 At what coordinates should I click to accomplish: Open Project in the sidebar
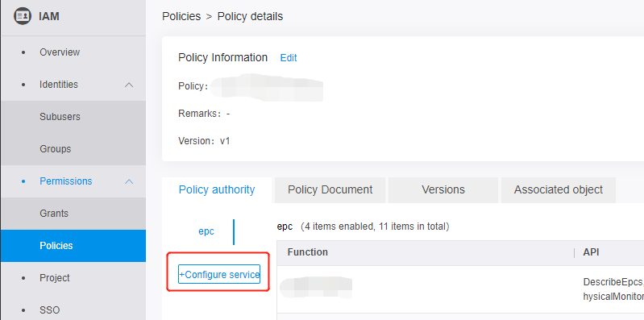55,278
